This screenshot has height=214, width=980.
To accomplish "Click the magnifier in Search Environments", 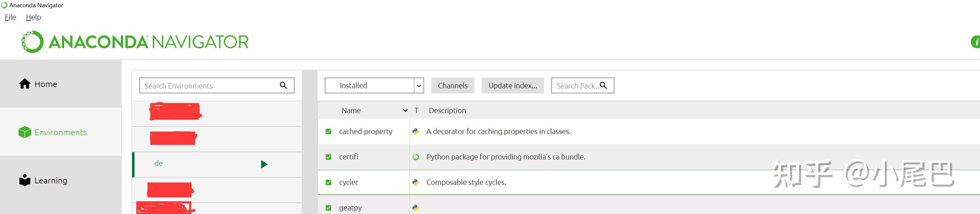I will coord(284,85).
